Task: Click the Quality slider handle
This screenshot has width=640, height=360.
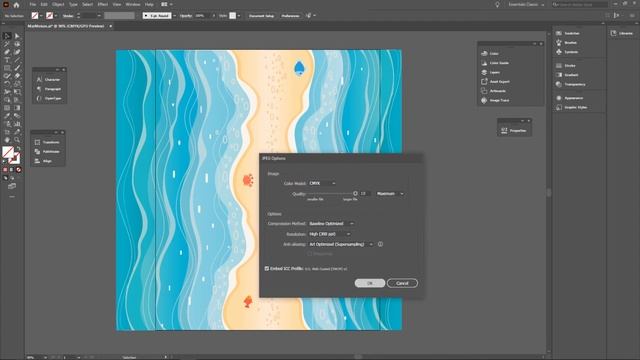Action: [355, 193]
